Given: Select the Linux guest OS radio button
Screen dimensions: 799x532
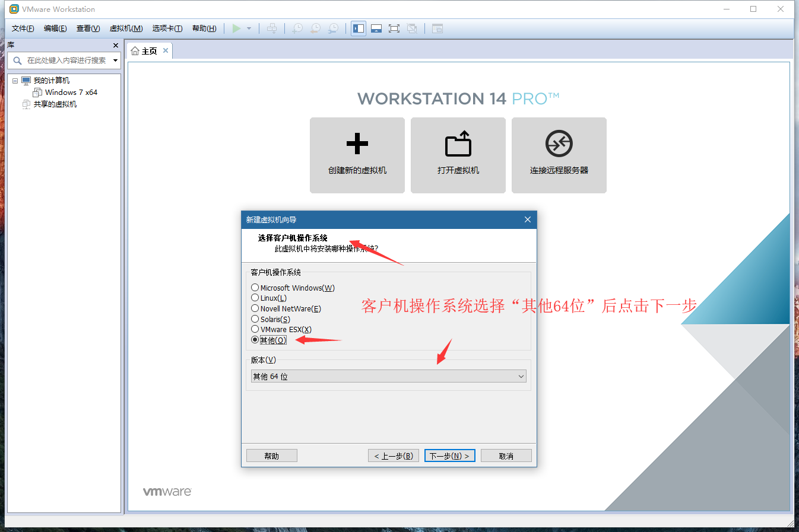Looking at the screenshot, I should (255, 298).
